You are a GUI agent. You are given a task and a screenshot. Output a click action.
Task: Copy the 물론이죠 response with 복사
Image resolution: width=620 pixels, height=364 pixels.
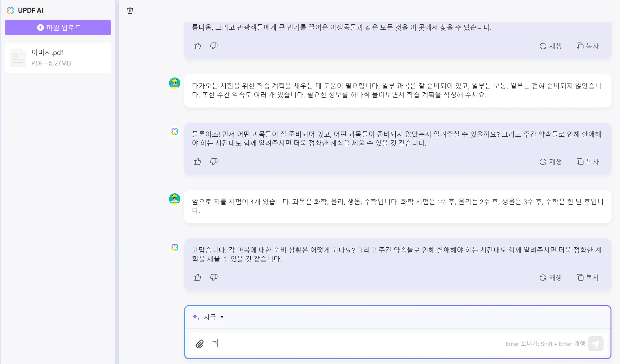(x=588, y=162)
